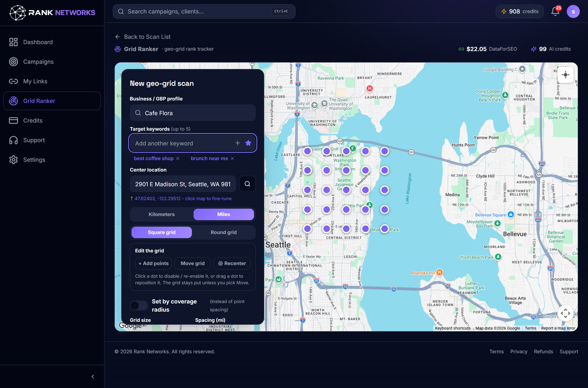Screen dimensions: 588x388
Task: Click the Seattle city label on map
Action: (278, 245)
